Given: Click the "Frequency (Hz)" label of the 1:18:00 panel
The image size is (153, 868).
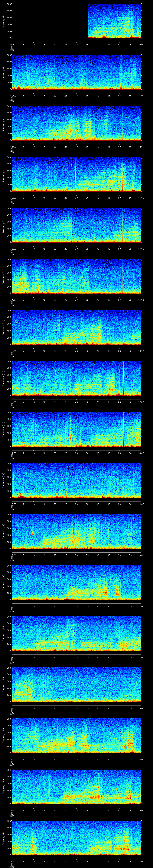Looking at the screenshot, I should click(3, 480).
